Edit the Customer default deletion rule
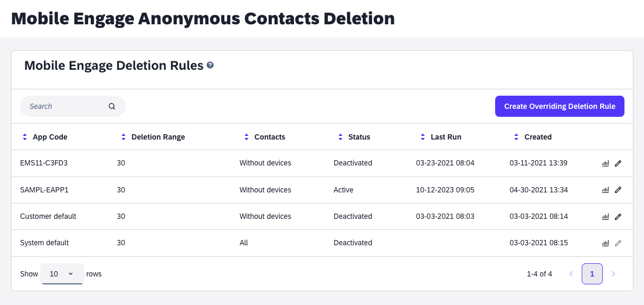This screenshot has height=305, width=644. pyautogui.click(x=618, y=216)
